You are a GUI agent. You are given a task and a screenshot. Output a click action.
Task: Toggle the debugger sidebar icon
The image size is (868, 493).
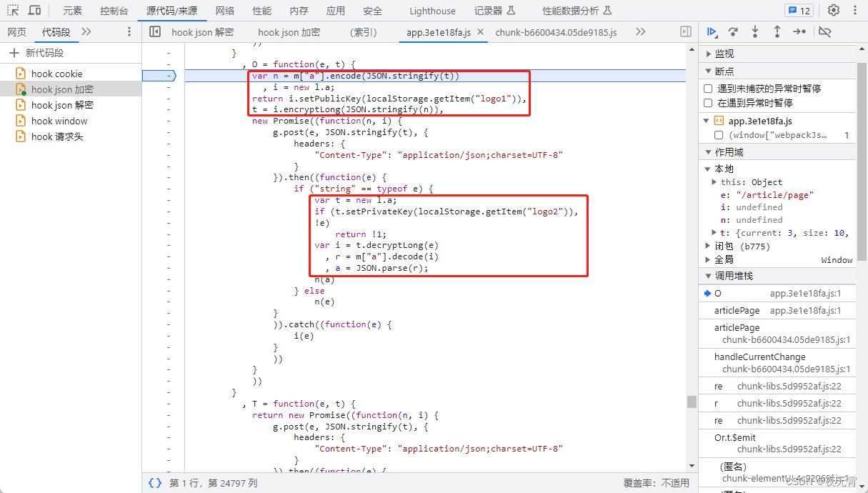pos(686,32)
